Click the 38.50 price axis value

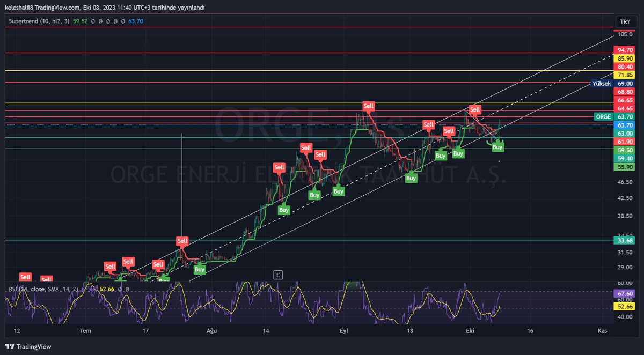coord(625,216)
